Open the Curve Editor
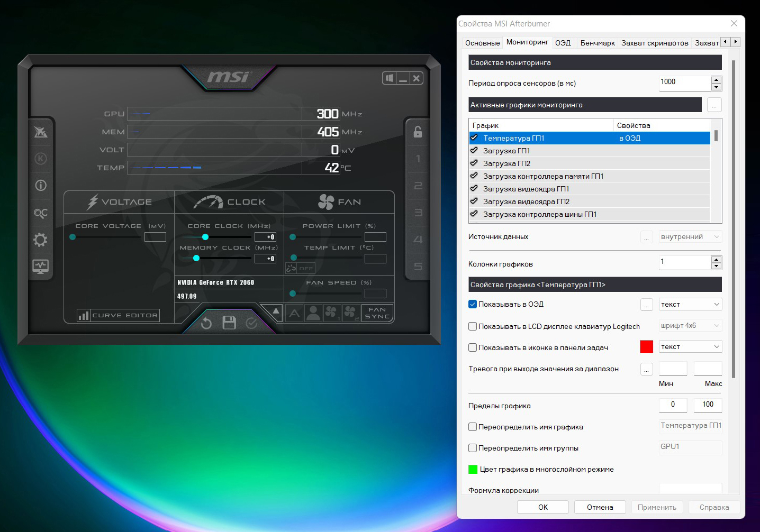This screenshot has width=760, height=532. coord(118,315)
